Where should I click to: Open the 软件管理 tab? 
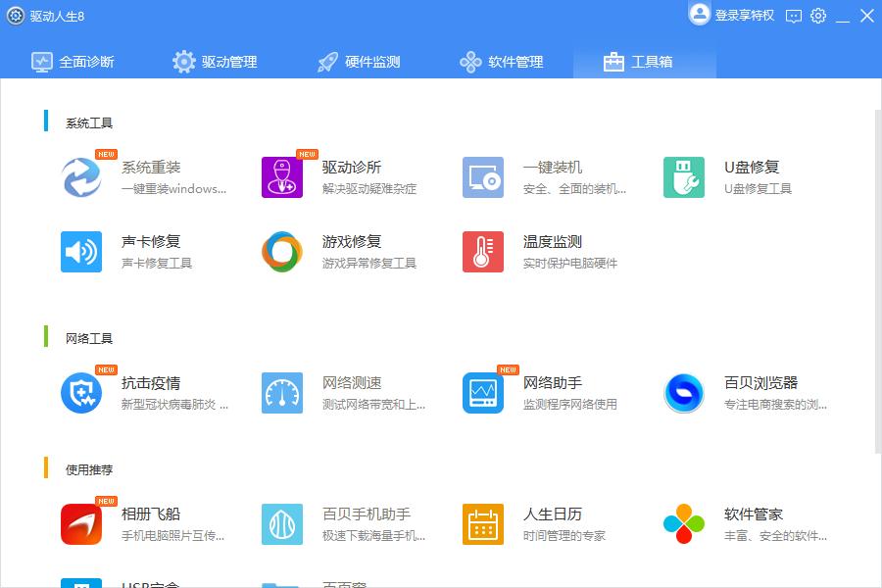click(502, 62)
